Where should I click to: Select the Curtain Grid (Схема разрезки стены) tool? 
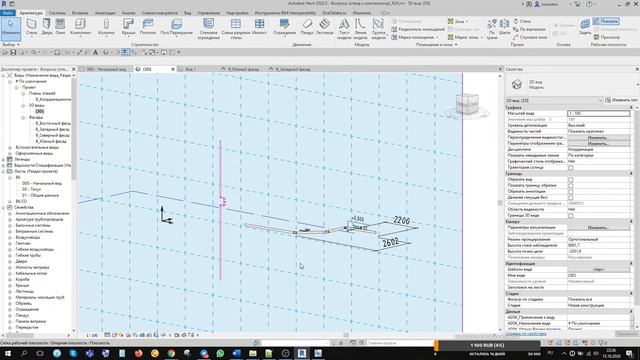pyautogui.click(x=236, y=29)
